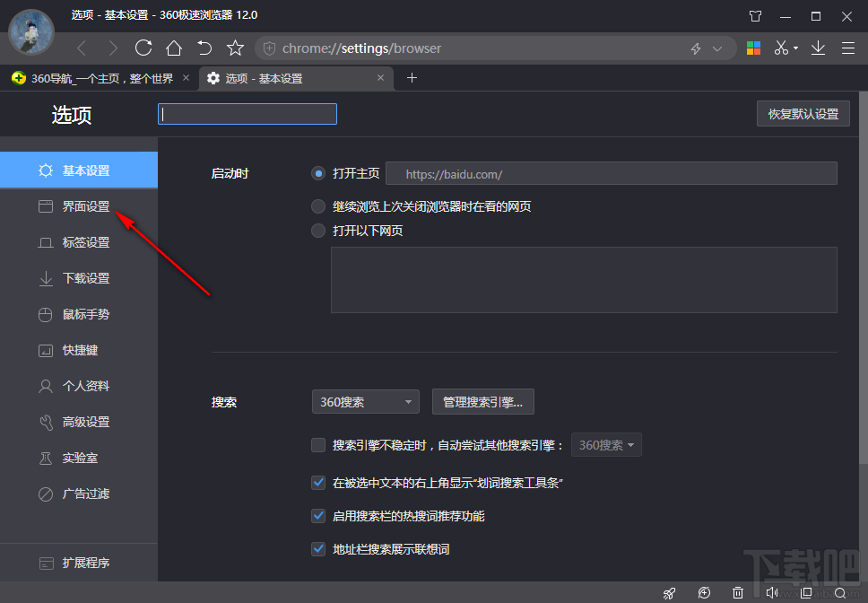The height and width of the screenshot is (603, 868).
Task: Go back with the back arrow
Action: click(x=82, y=48)
